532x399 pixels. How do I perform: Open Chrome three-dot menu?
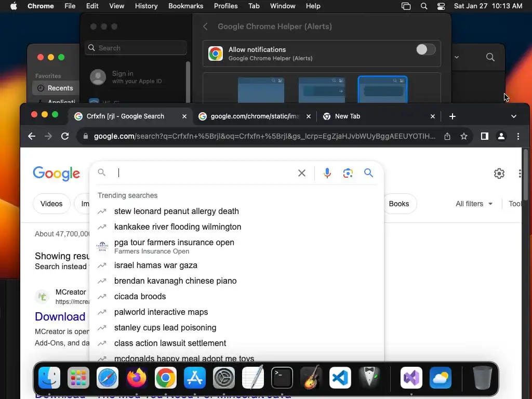[x=518, y=136]
